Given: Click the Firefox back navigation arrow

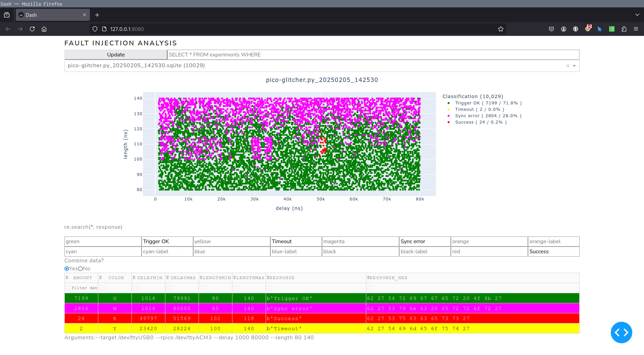Looking at the screenshot, I should point(8,29).
